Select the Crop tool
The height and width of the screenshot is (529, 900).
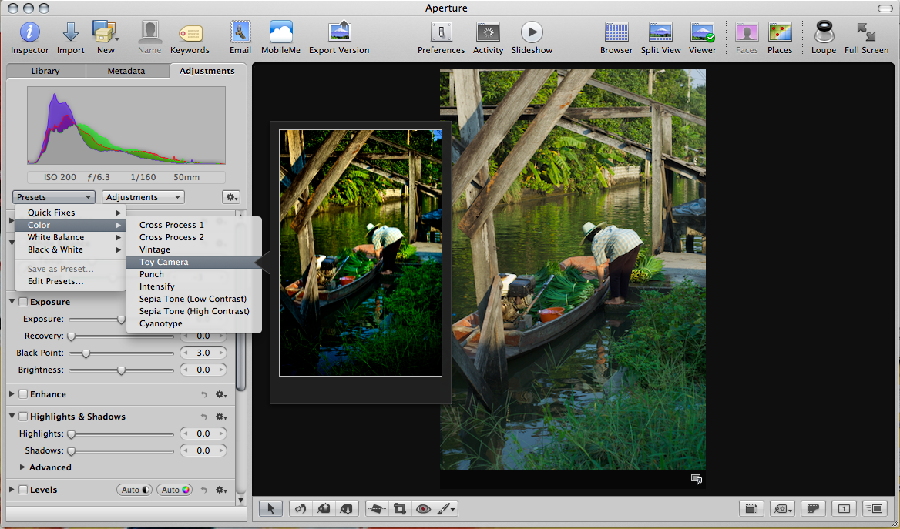(x=399, y=508)
